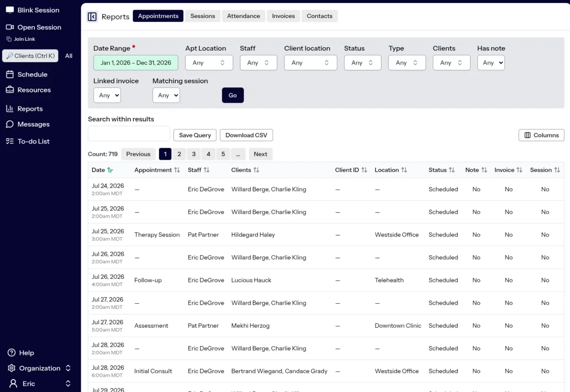Click the Next page button
The image size is (570, 392).
(x=260, y=154)
